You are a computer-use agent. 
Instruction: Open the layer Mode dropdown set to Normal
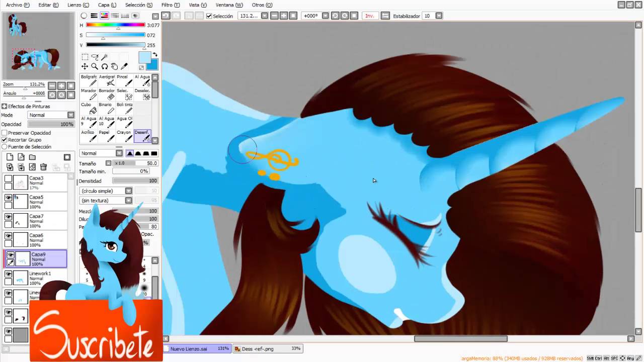51,115
